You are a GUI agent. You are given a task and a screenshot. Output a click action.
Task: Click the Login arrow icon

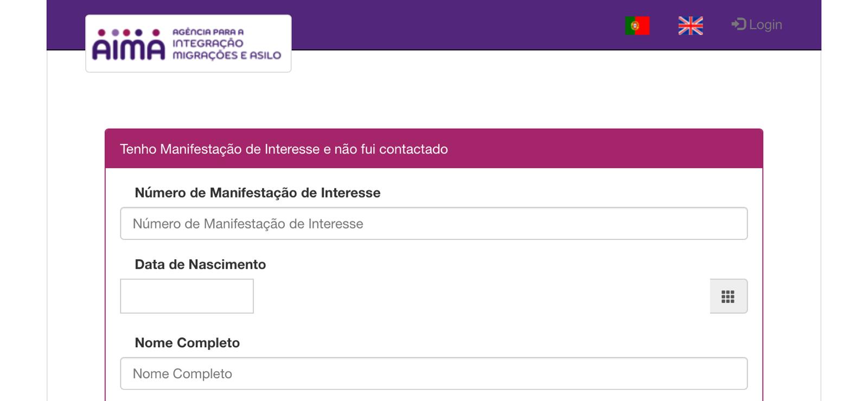(x=738, y=24)
